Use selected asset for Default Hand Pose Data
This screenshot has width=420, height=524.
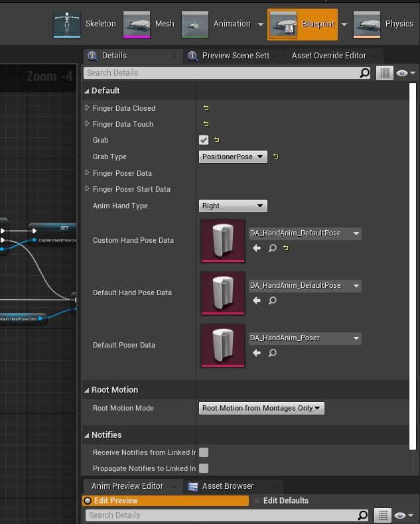pos(257,300)
